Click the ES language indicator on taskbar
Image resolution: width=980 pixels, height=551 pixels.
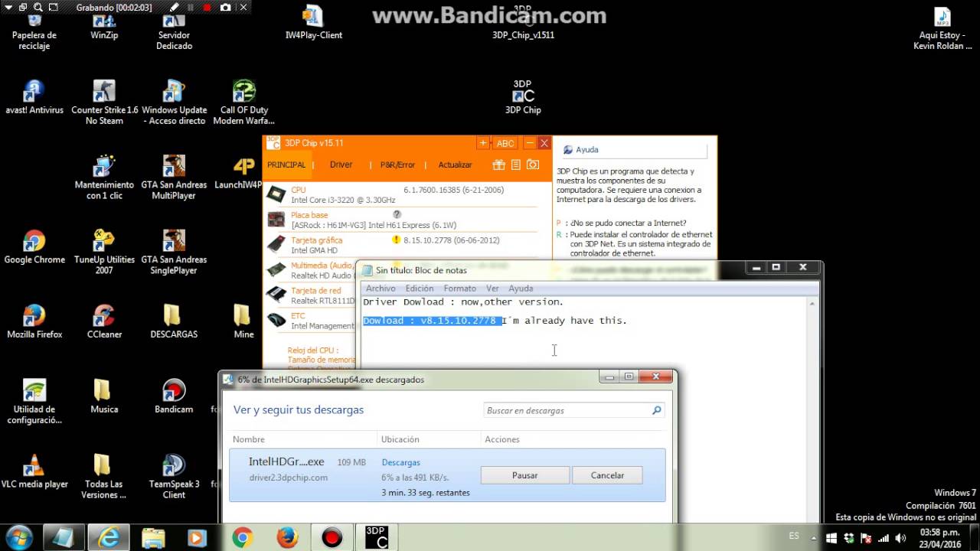coord(794,536)
